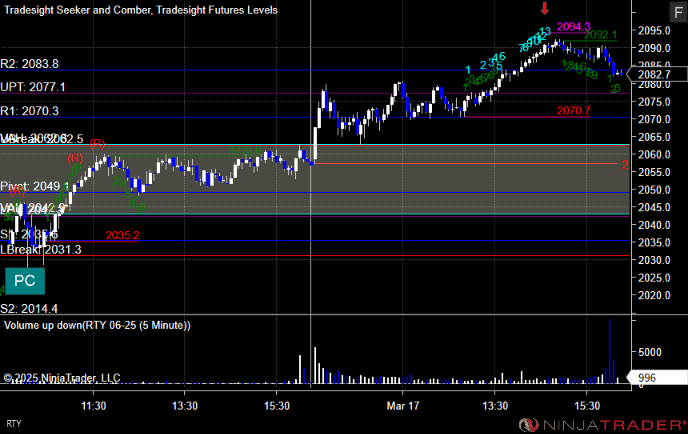Click the 11:30 time axis label
688x434 pixels.
pyautogui.click(x=93, y=406)
